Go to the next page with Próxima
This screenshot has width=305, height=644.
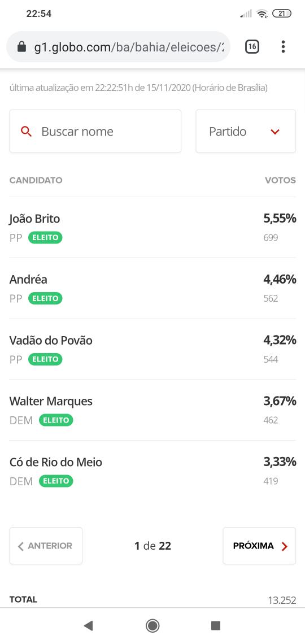point(259,546)
